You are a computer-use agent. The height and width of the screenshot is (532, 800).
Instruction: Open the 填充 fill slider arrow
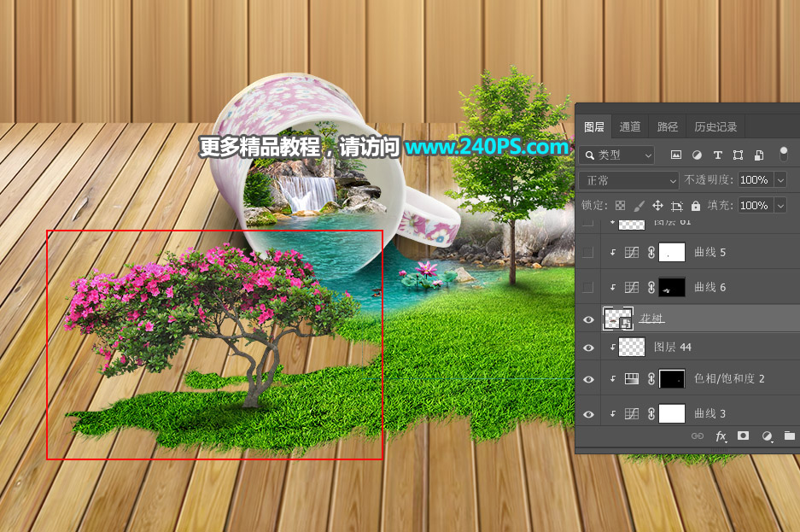(x=780, y=206)
